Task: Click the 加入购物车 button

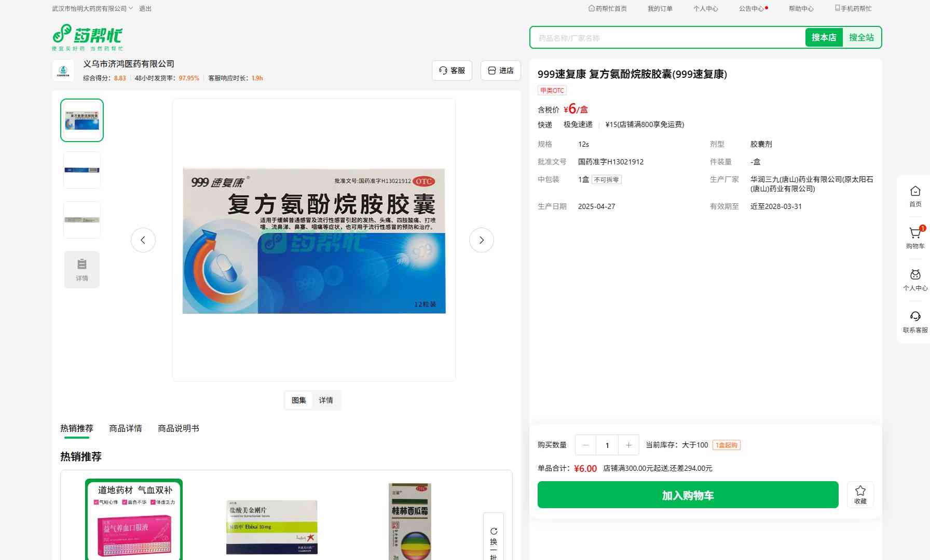Action: coord(688,495)
